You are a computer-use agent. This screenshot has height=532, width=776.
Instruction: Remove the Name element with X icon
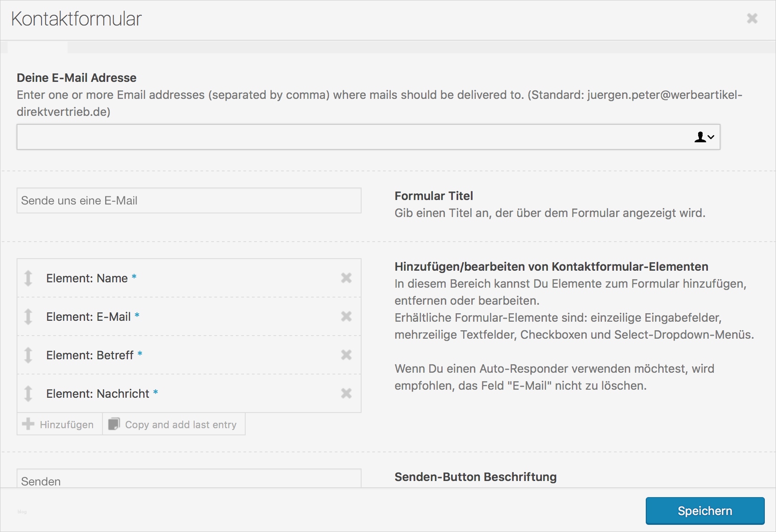(x=346, y=278)
